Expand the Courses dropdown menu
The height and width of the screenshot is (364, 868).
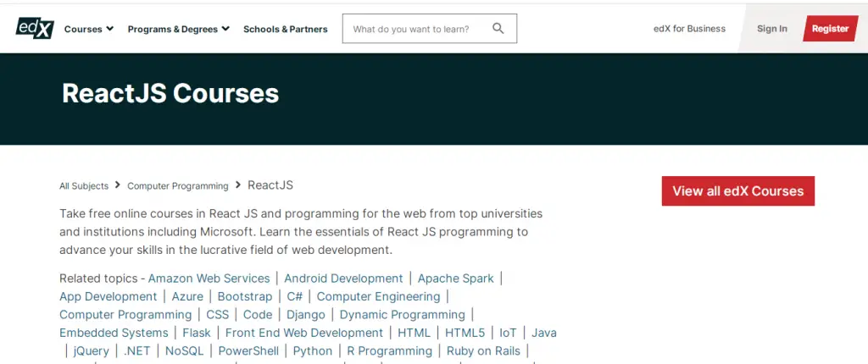point(88,29)
